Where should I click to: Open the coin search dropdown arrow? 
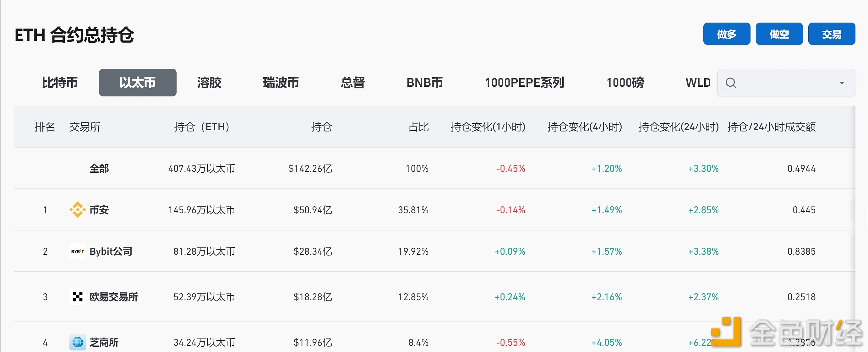coord(841,83)
